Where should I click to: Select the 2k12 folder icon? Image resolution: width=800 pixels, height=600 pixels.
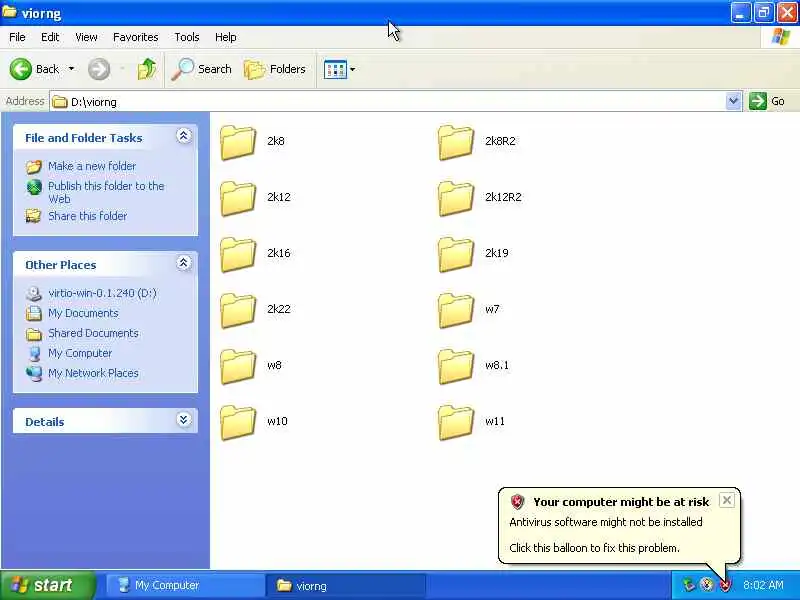(238, 198)
